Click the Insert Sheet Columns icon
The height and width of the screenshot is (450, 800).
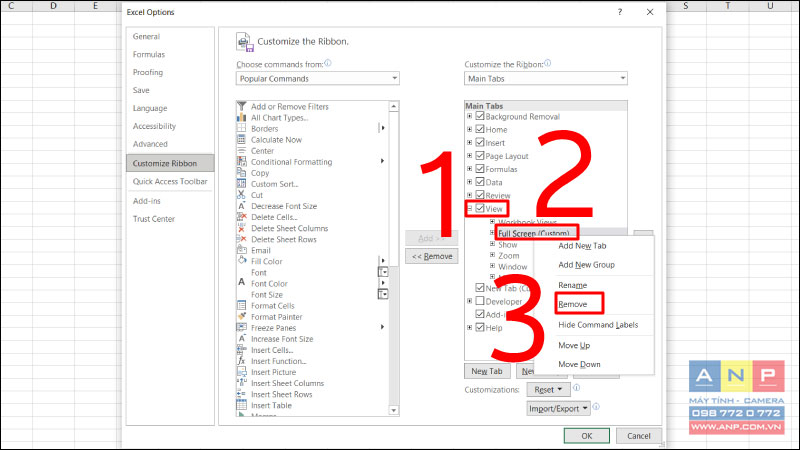[x=242, y=383]
